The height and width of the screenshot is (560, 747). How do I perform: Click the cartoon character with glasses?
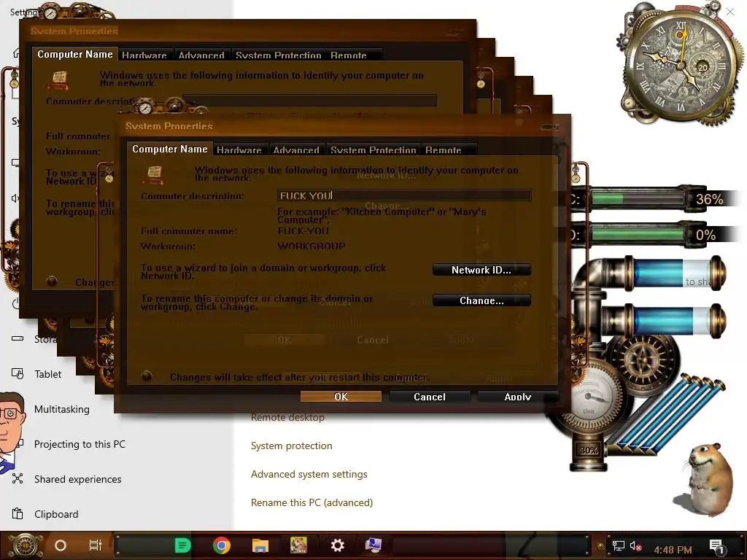pos(12,431)
